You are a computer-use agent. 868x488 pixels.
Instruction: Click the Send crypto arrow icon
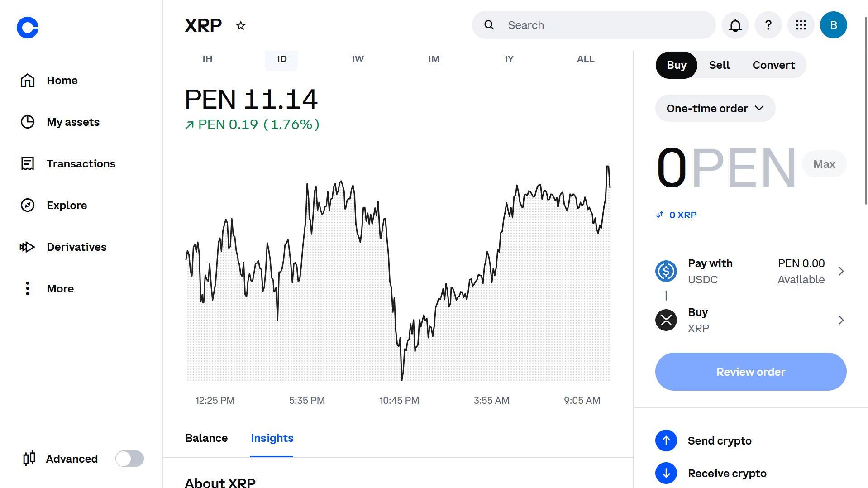pos(666,440)
